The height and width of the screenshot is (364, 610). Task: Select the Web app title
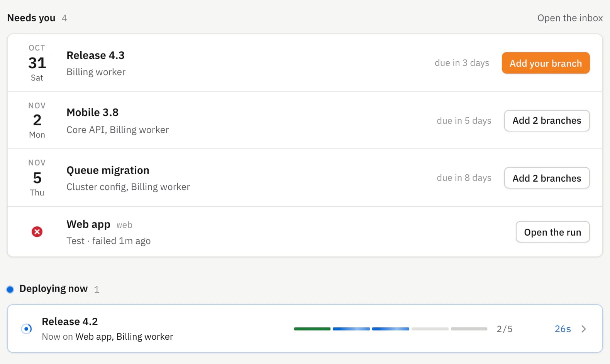click(88, 224)
